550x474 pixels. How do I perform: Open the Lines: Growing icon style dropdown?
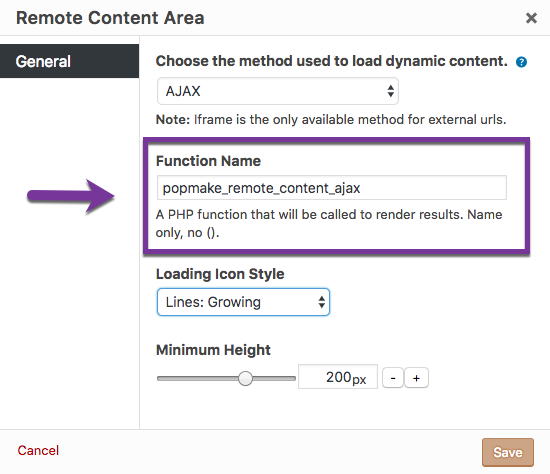243,302
